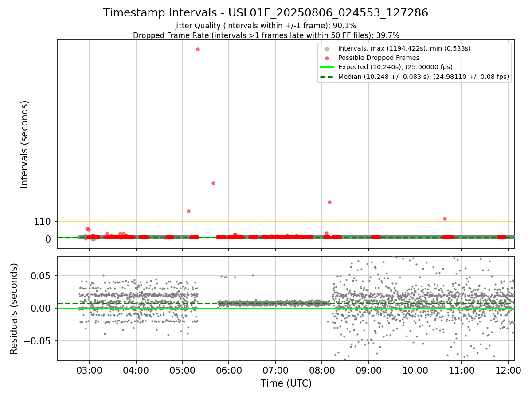Click legend entry 'Possible Dropped Frames'

[379, 58]
